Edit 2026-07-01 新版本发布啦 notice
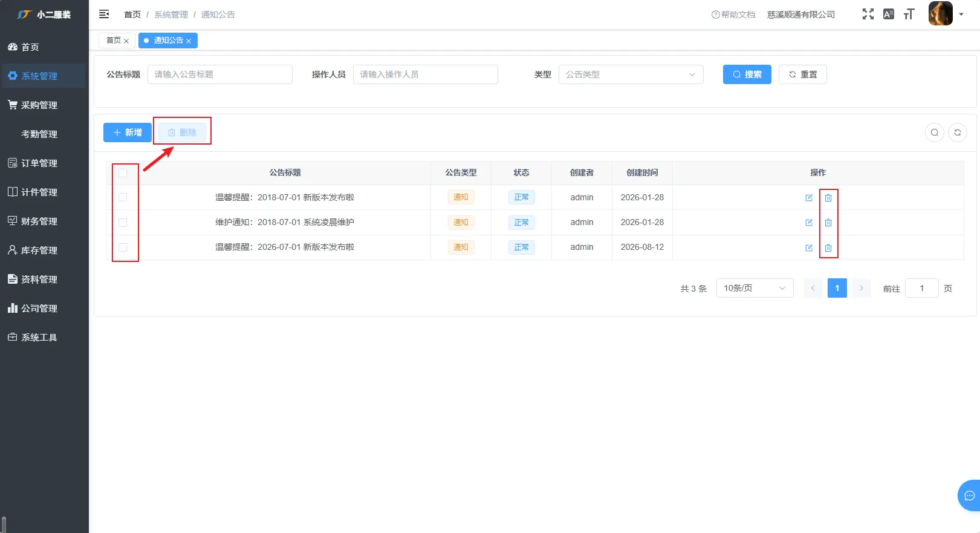Image resolution: width=980 pixels, height=533 pixels. (809, 248)
